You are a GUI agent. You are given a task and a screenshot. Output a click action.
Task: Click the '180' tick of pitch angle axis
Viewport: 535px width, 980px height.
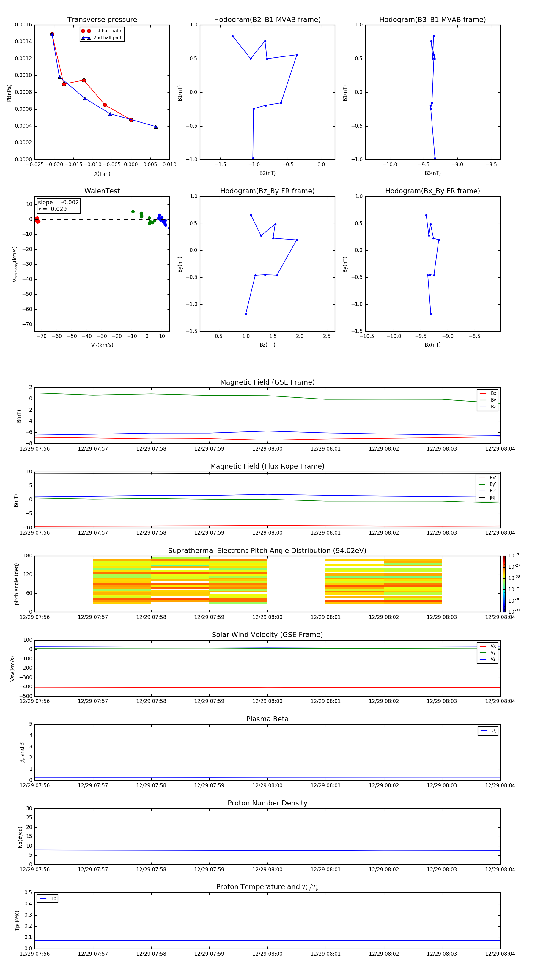pos(28,556)
